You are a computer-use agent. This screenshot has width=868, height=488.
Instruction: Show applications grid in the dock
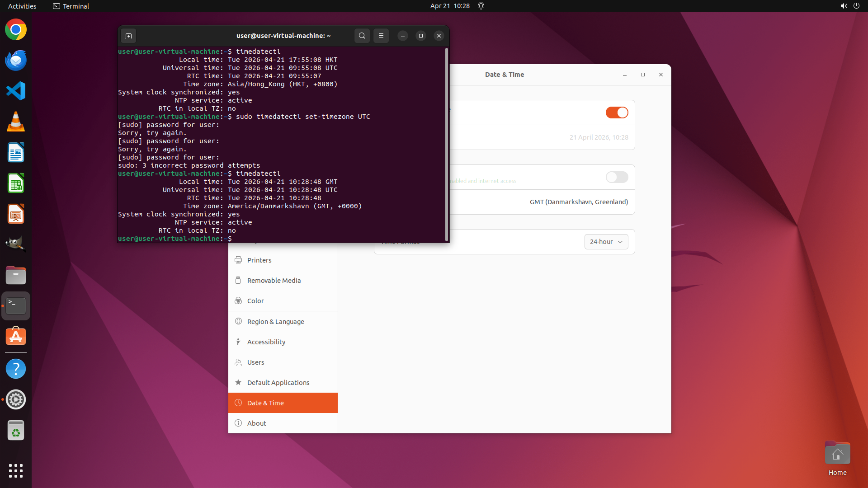16,470
